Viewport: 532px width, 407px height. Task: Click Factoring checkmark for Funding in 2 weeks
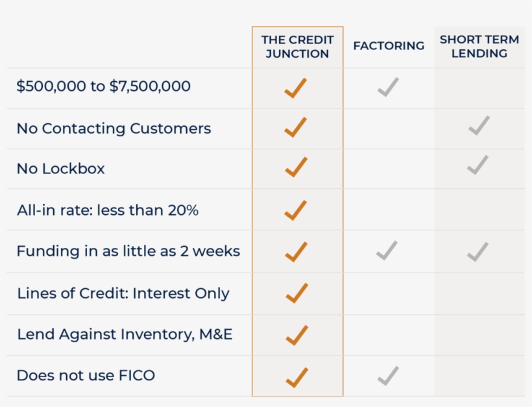[x=387, y=250]
